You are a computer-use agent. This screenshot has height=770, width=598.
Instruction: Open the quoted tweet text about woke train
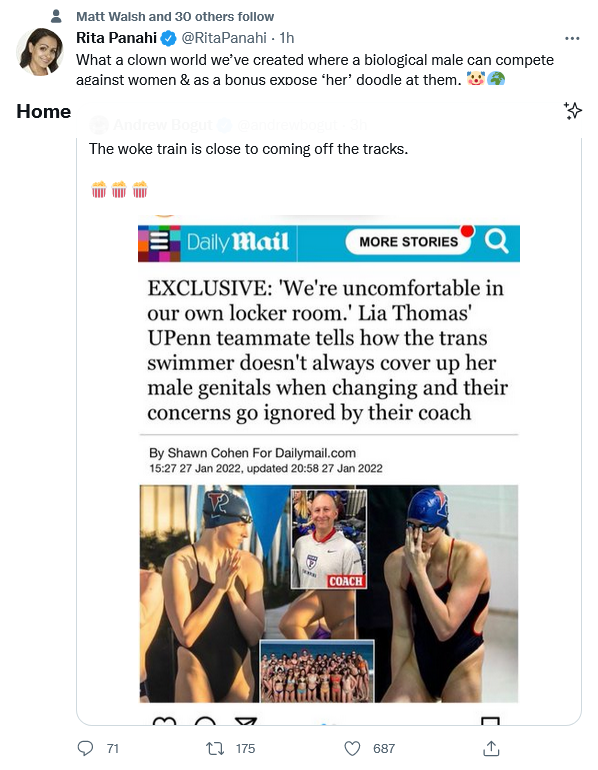pos(248,149)
